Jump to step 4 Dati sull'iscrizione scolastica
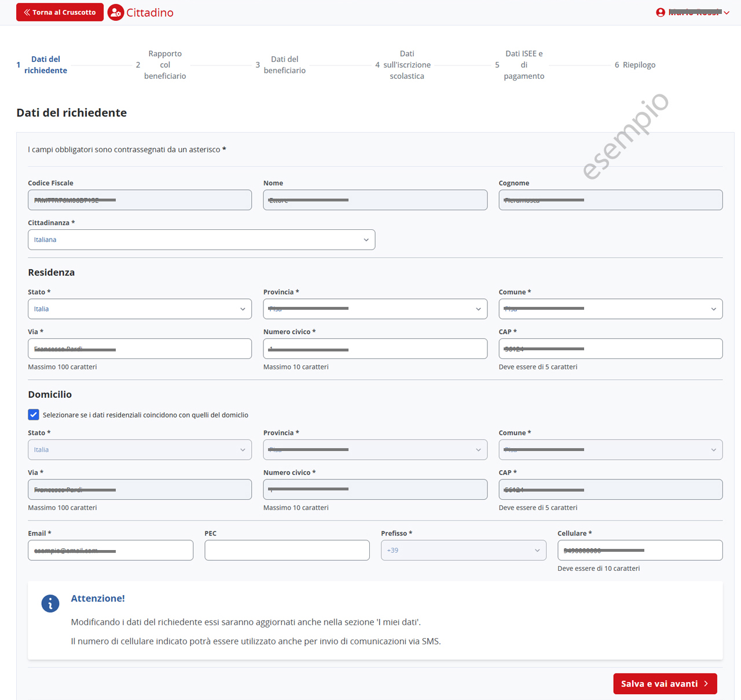 tap(406, 65)
